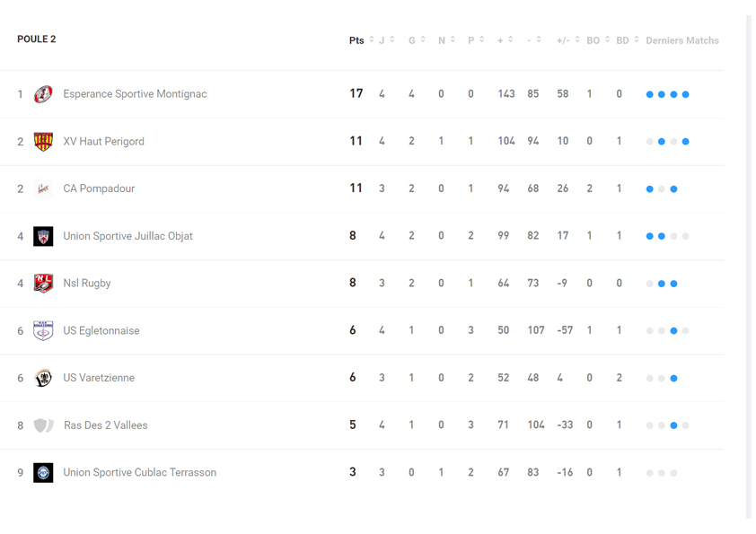The image size is (756, 534).
Task: Sort standings by BO bonus column
Action: coord(598,40)
